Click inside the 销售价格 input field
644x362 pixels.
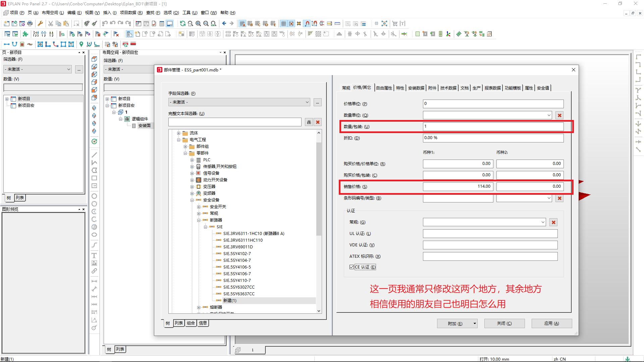[x=458, y=186]
